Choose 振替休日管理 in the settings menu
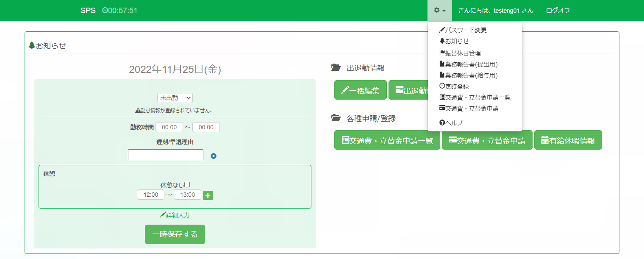This screenshot has height=259, width=644. [460, 53]
